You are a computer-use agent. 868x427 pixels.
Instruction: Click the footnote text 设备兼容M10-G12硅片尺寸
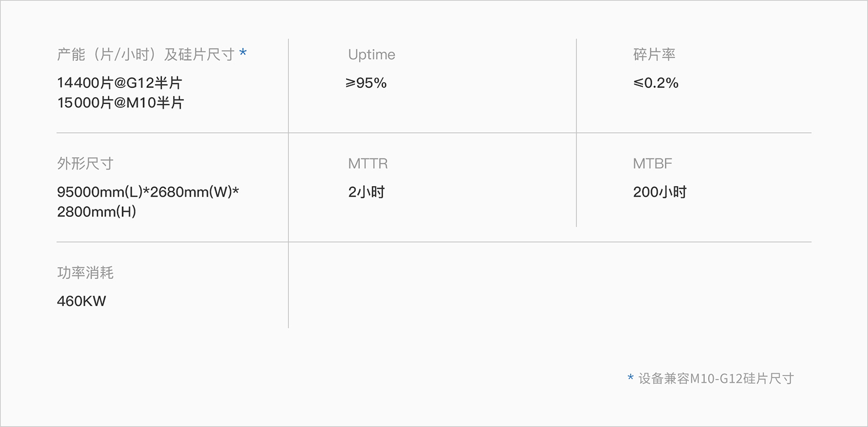(716, 378)
